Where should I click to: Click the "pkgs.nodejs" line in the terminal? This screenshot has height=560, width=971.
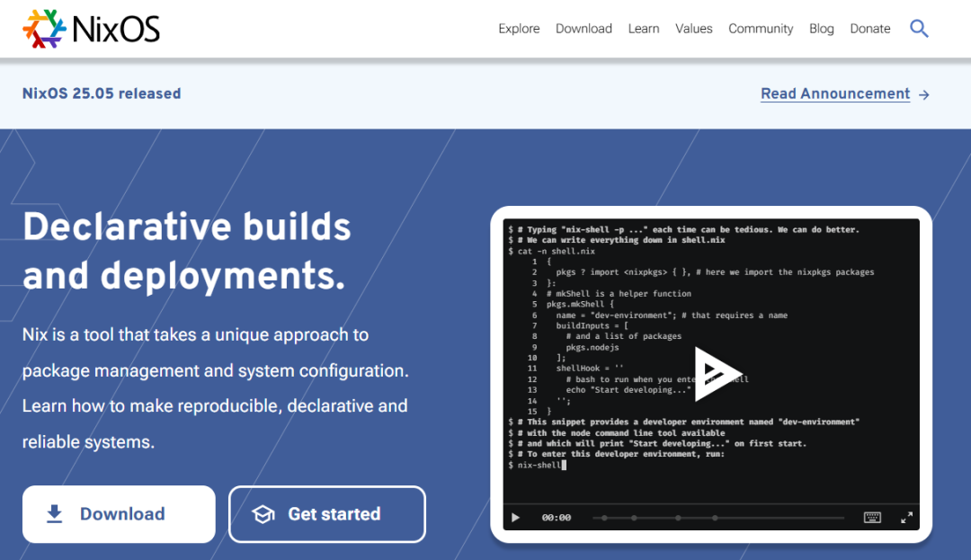click(592, 347)
